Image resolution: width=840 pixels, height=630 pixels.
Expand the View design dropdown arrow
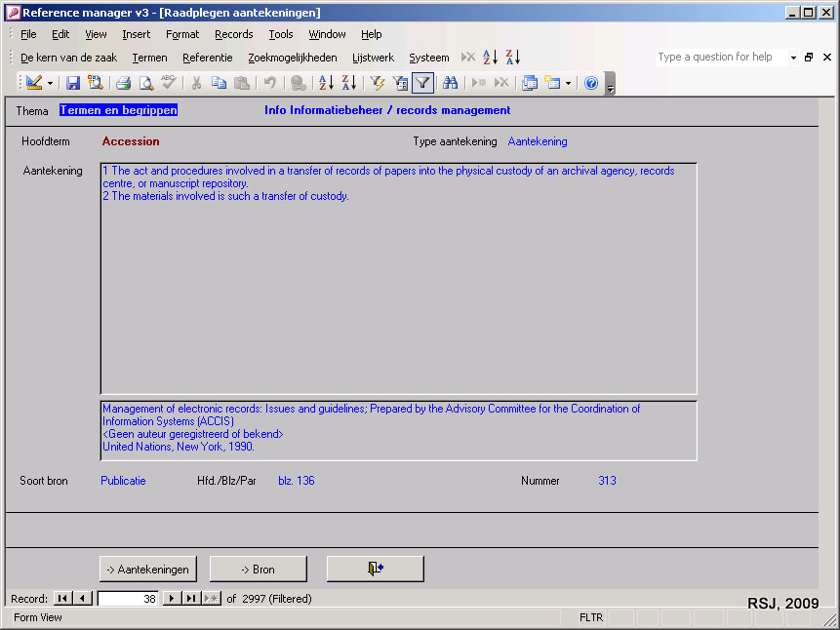pos(50,83)
